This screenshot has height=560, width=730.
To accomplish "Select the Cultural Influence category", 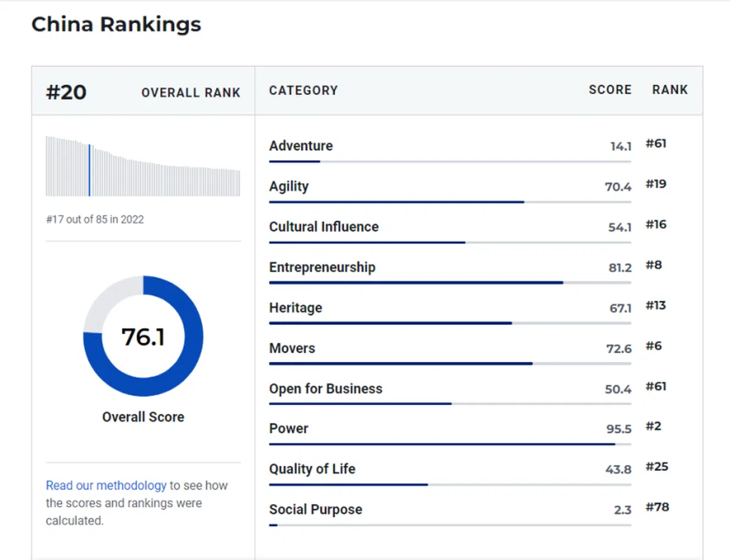I will pos(324,227).
